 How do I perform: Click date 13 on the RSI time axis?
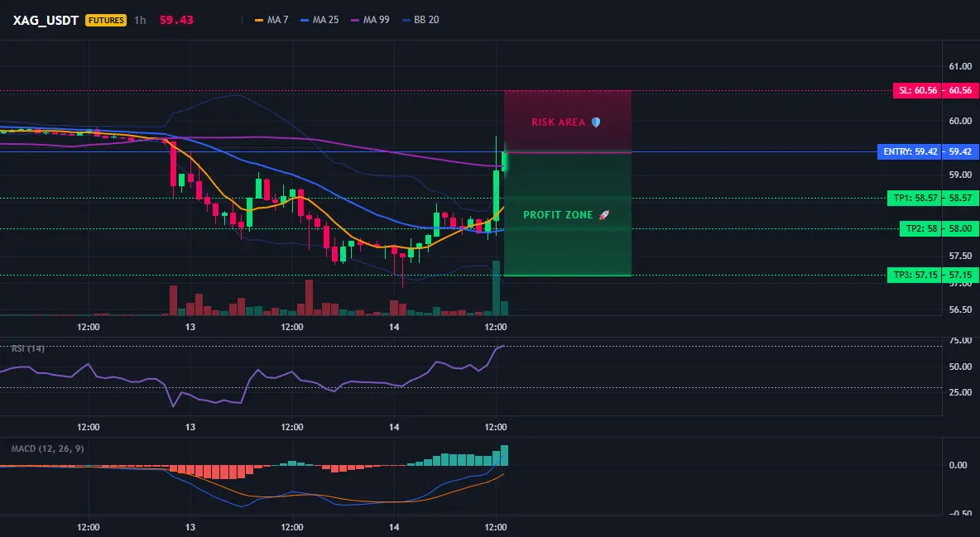pos(190,427)
